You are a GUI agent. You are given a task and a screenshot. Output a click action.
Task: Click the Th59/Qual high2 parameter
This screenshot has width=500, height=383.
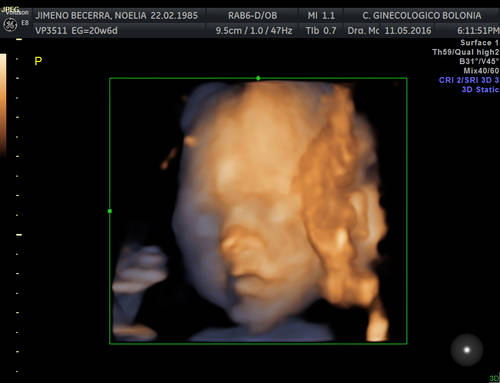(x=466, y=52)
